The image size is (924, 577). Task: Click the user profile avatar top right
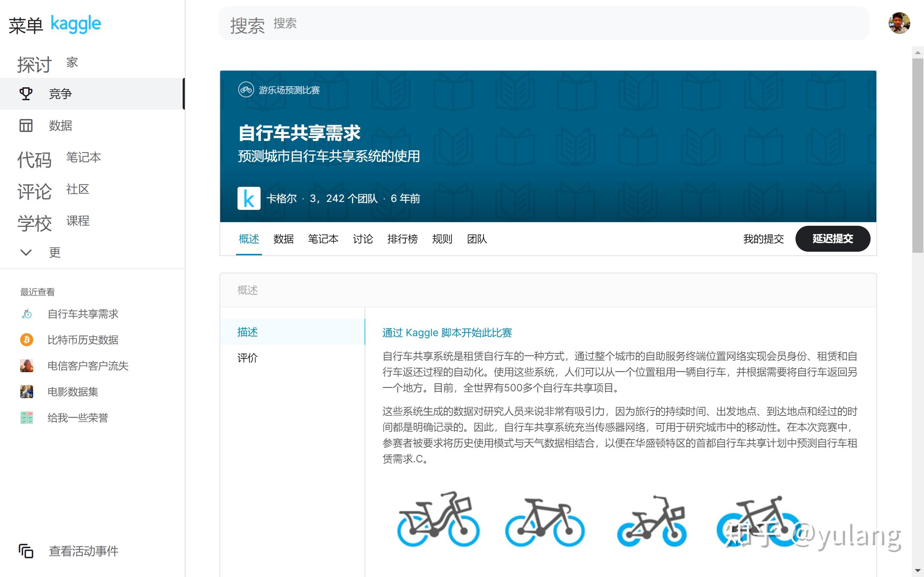tap(900, 23)
